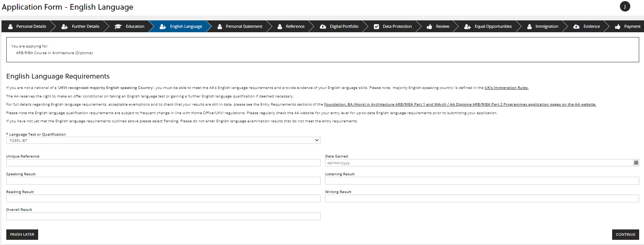Click the checkmark Data Protection icon

(376, 27)
